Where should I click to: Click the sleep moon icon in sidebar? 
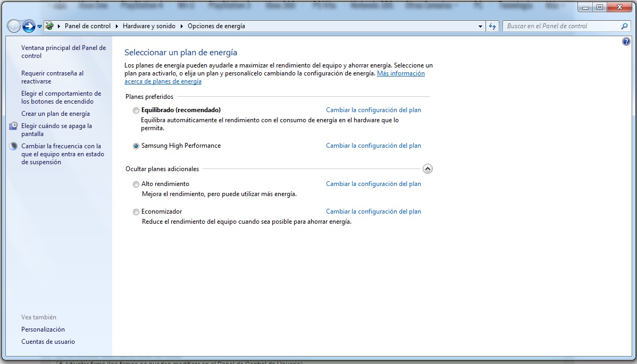(13, 146)
